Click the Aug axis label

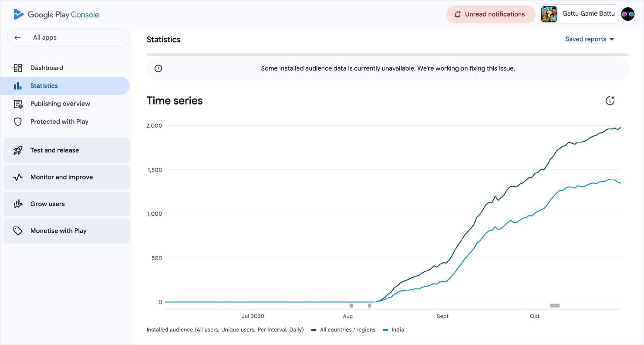pos(348,316)
